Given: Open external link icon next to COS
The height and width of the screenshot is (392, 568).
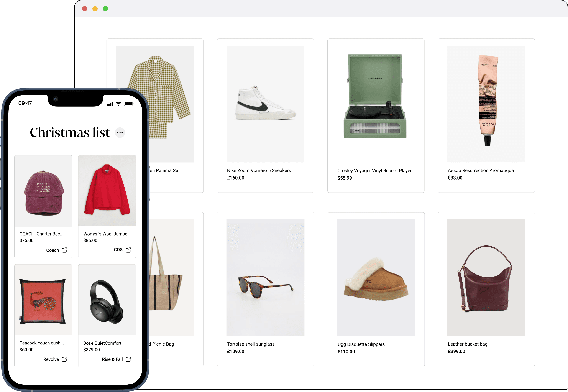Looking at the screenshot, I should [x=128, y=250].
